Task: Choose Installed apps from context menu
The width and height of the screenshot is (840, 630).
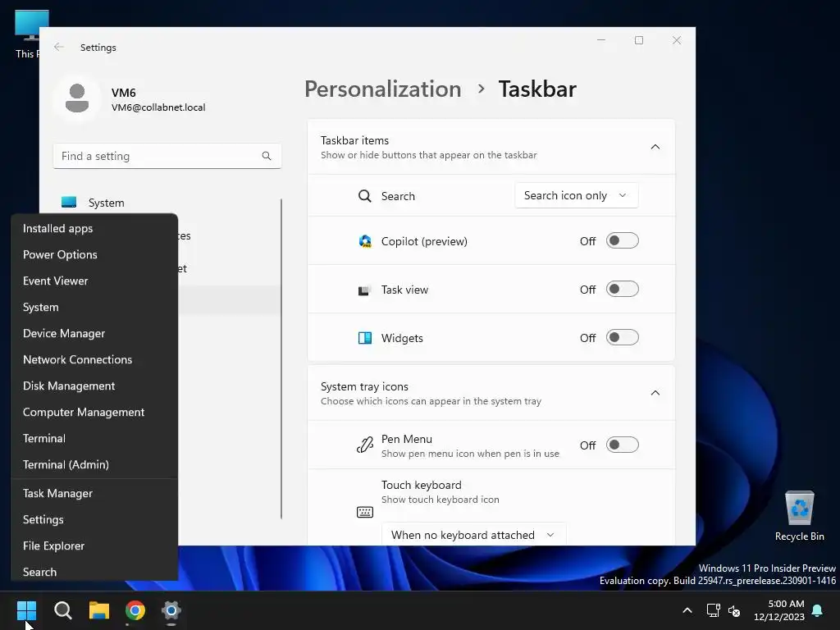Action: click(x=94, y=228)
